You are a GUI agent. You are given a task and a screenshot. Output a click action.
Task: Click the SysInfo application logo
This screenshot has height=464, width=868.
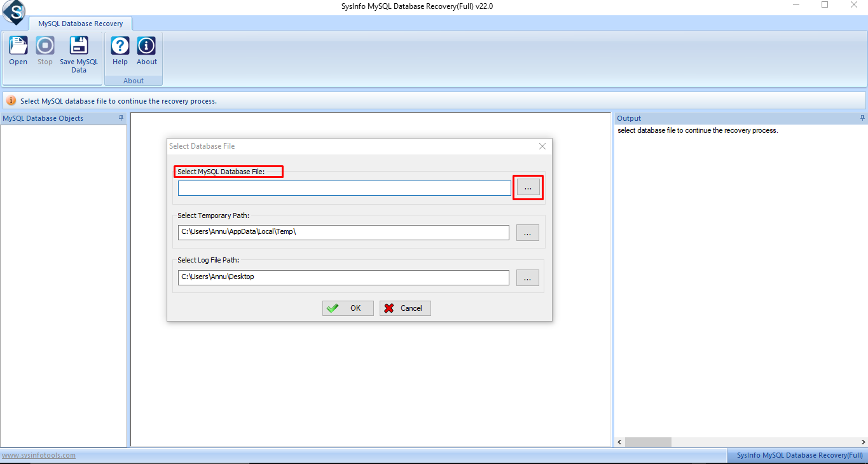click(13, 11)
